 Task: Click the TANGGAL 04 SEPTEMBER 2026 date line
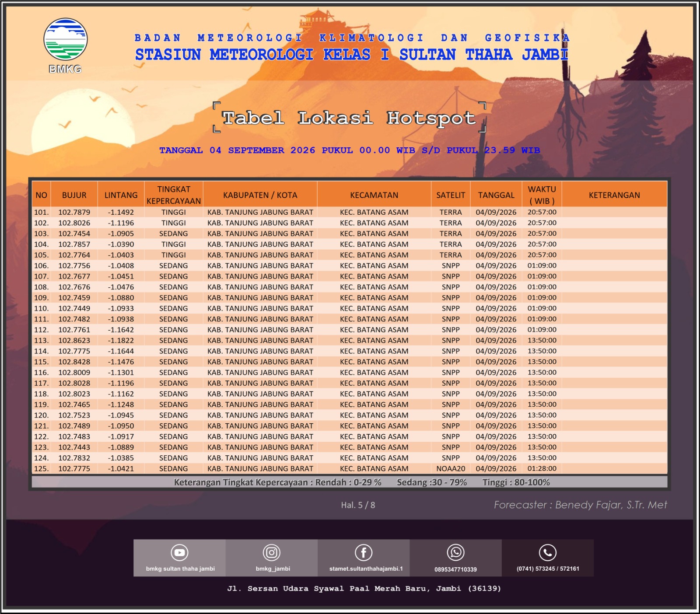coord(350,150)
